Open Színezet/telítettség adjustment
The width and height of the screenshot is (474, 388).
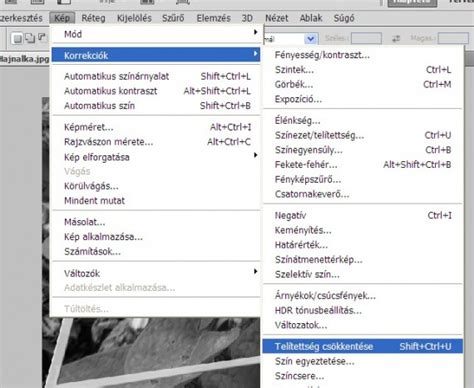click(363, 135)
